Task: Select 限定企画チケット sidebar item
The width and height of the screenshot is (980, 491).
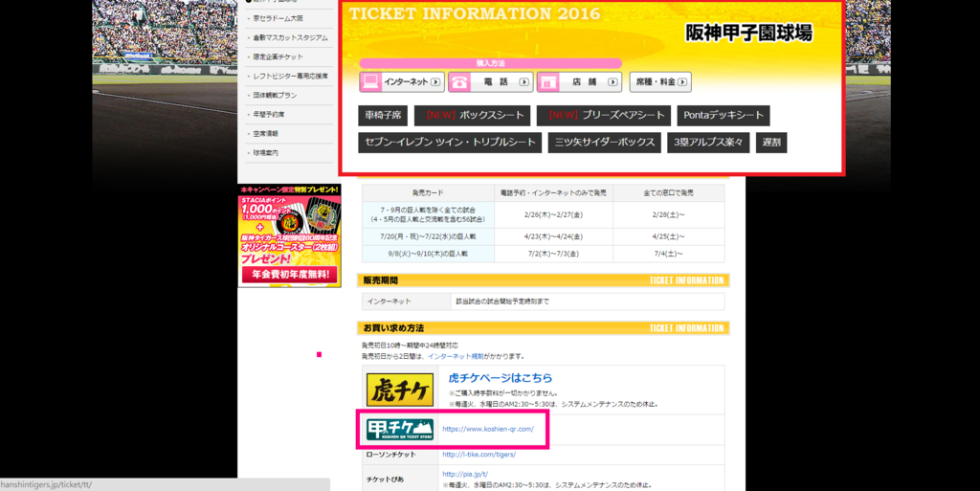Action: [278, 56]
